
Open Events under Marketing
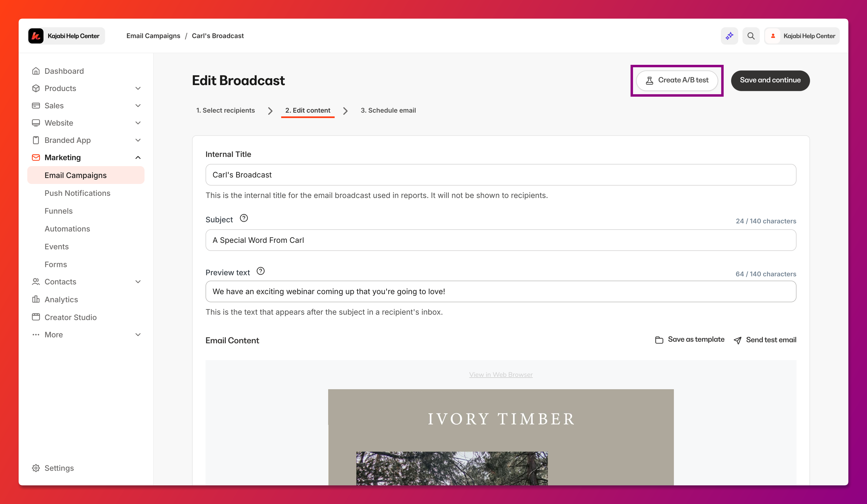(x=56, y=247)
